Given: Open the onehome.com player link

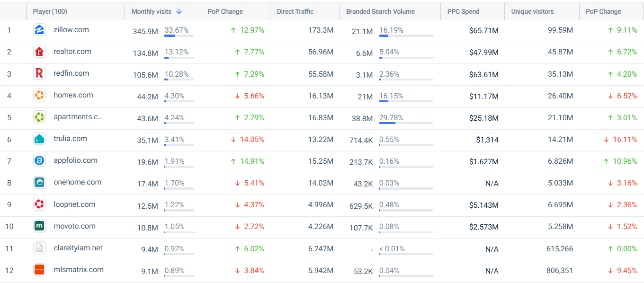Looking at the screenshot, I should click(77, 182).
